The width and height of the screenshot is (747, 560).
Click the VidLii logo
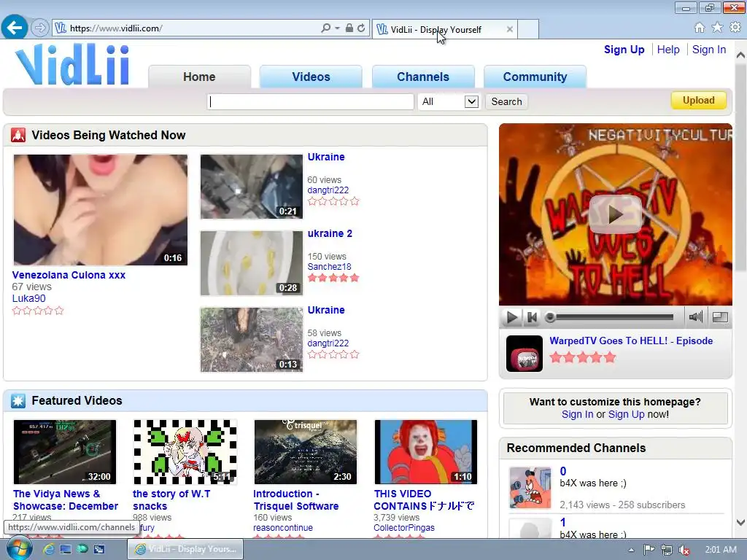click(x=72, y=65)
